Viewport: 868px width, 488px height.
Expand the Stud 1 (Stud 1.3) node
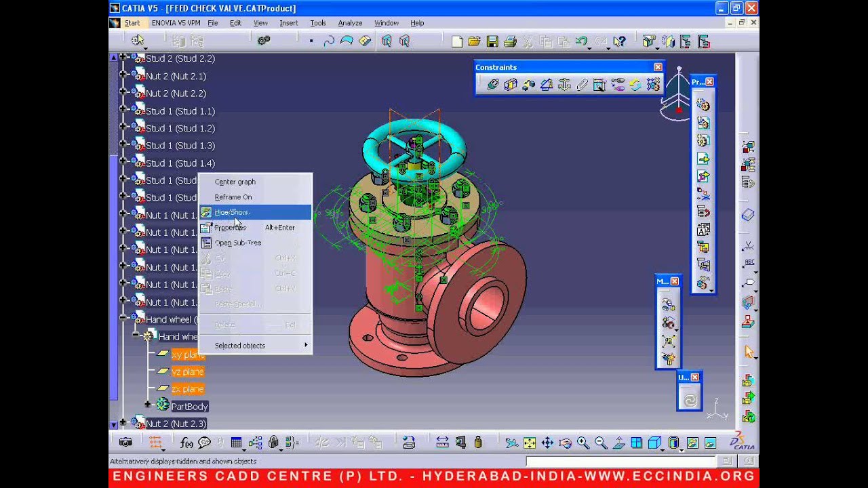coord(123,145)
